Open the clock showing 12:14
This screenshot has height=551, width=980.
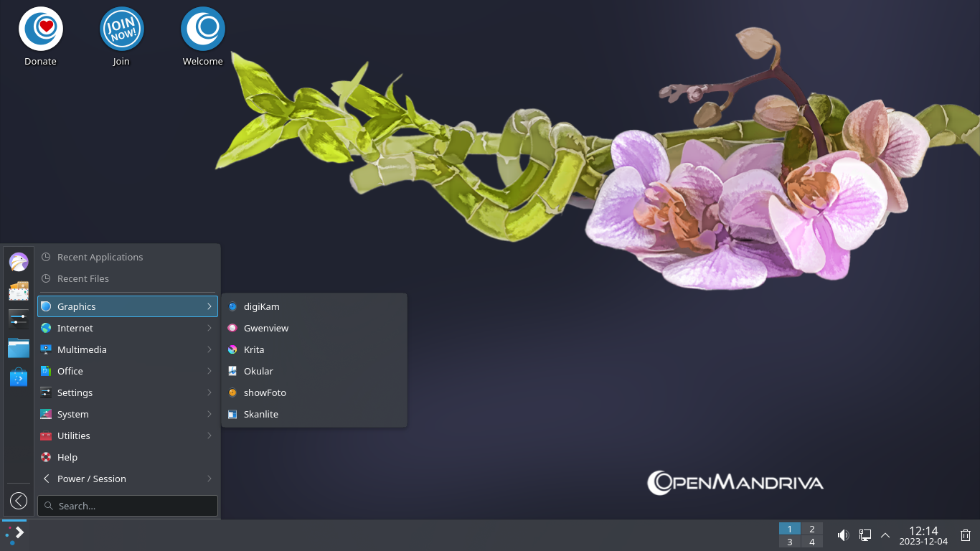(x=923, y=535)
